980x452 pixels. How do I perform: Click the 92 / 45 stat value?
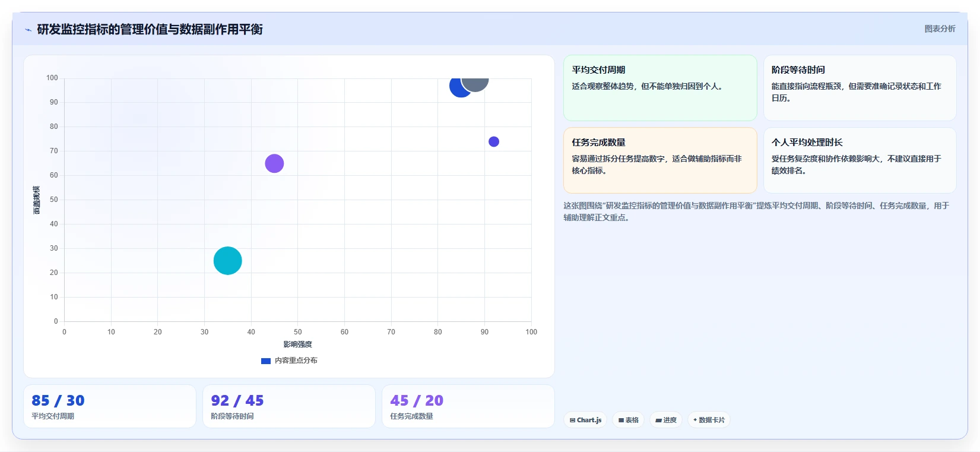coord(237,400)
